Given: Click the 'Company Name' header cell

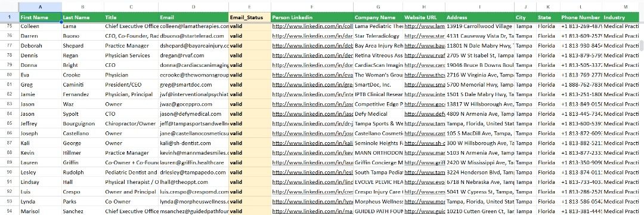Looking at the screenshot, I should click(x=378, y=17).
